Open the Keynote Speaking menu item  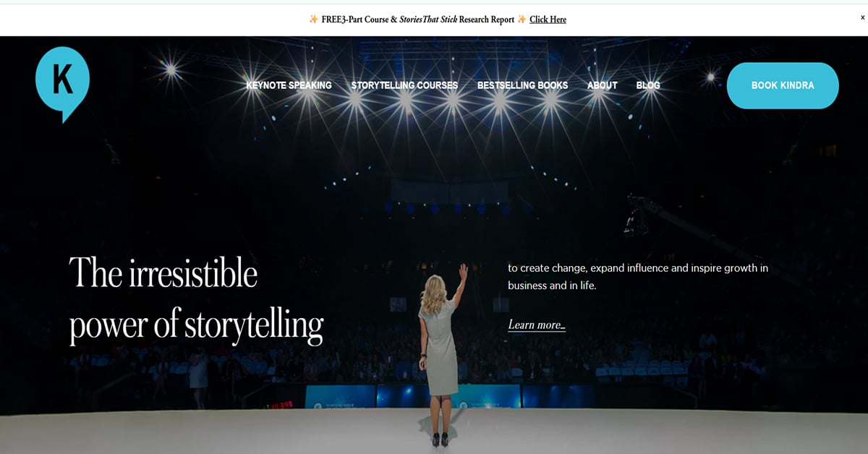pyautogui.click(x=289, y=85)
